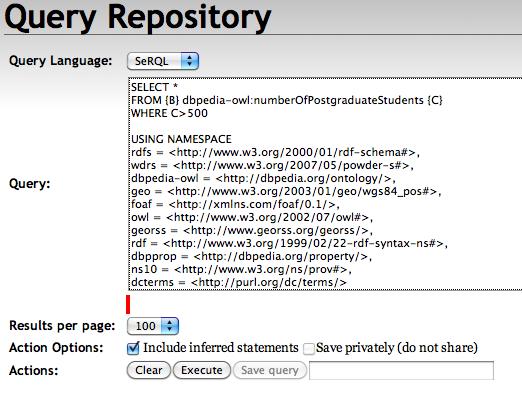Screen dimensions: 522x396
Task: Click the dcterms namespace line
Action: pyautogui.click(x=239, y=282)
